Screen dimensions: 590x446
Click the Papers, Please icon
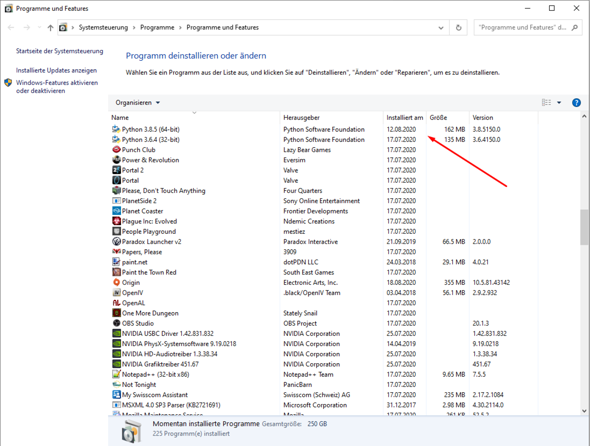[x=116, y=251]
